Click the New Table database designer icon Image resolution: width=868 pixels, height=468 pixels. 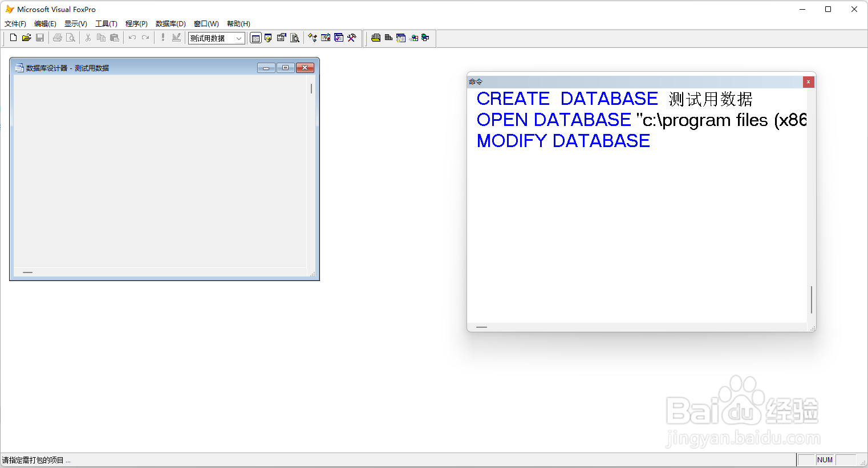(376, 38)
